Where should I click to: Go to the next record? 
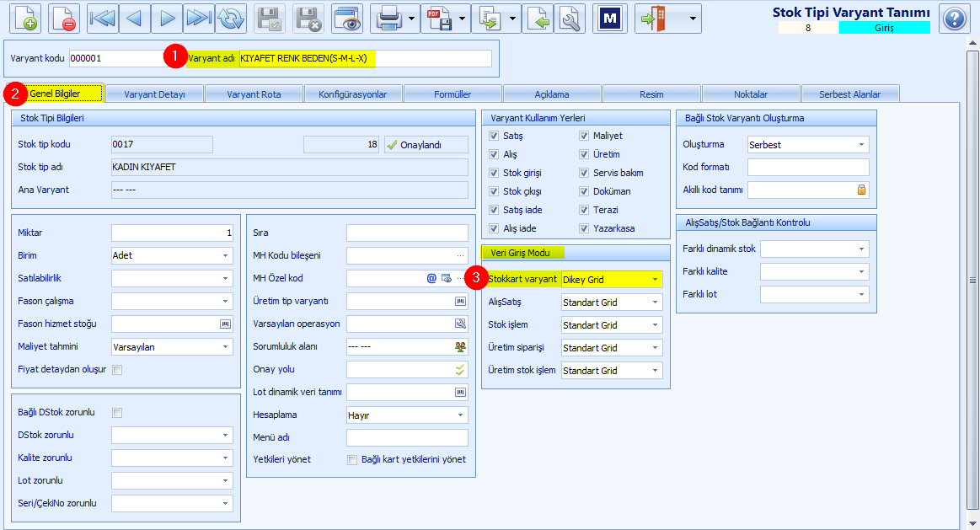click(167, 19)
